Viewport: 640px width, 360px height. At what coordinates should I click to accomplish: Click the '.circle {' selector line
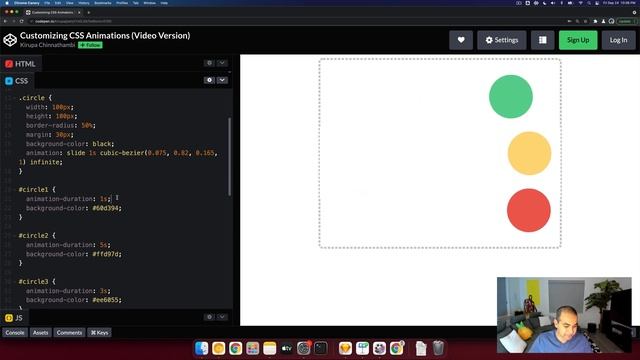click(35, 98)
